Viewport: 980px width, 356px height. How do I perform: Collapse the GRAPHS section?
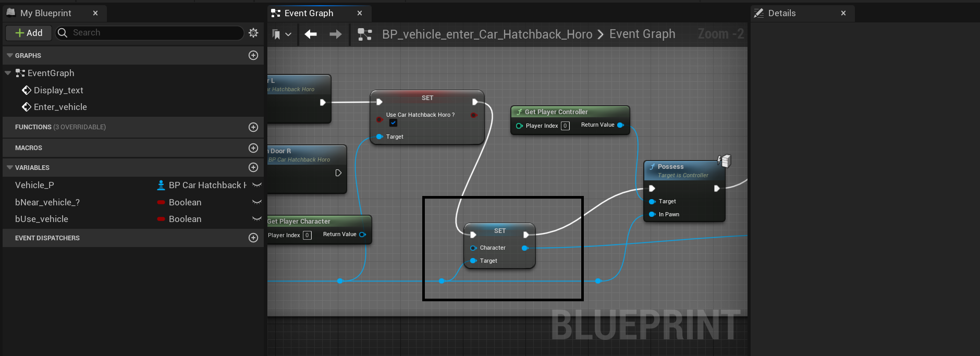click(x=9, y=55)
